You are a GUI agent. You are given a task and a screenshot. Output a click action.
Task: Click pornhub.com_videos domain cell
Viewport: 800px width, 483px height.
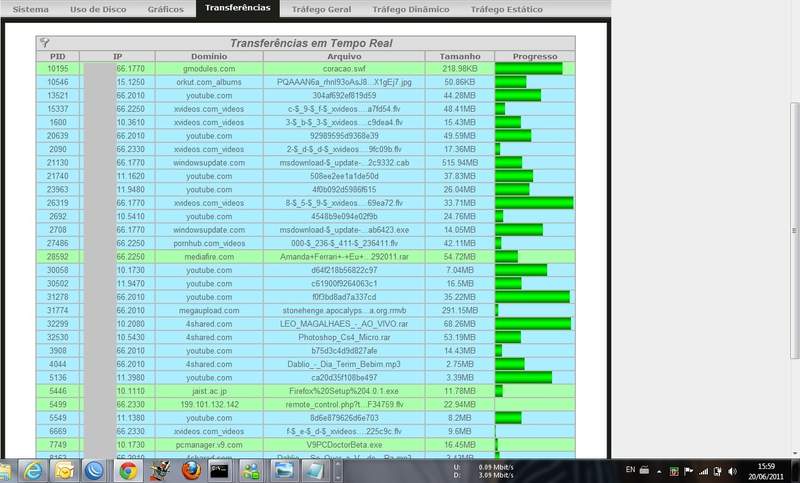tap(209, 243)
